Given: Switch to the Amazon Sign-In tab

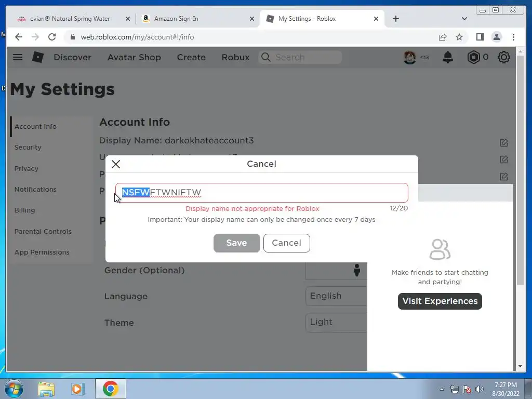Looking at the screenshot, I should [x=176, y=19].
